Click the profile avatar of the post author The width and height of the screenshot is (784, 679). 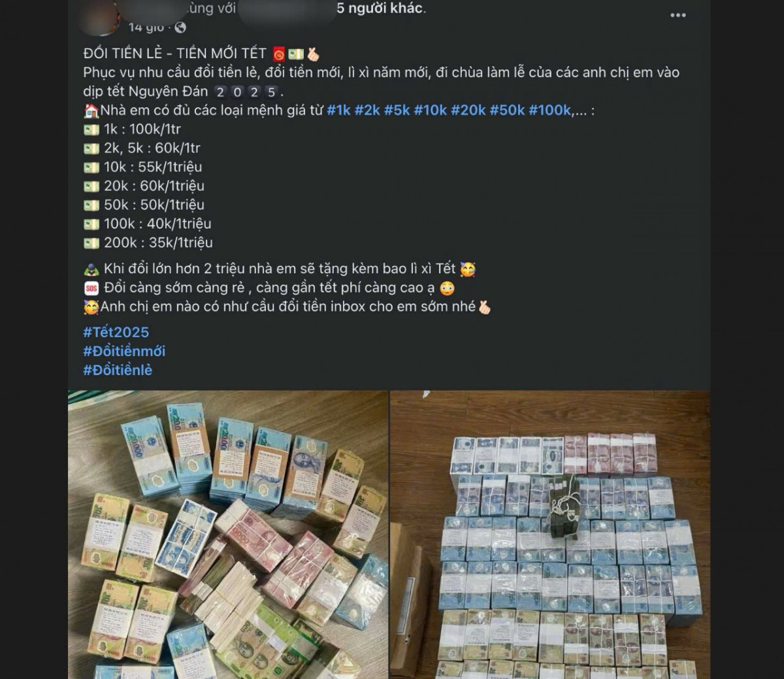(x=100, y=16)
